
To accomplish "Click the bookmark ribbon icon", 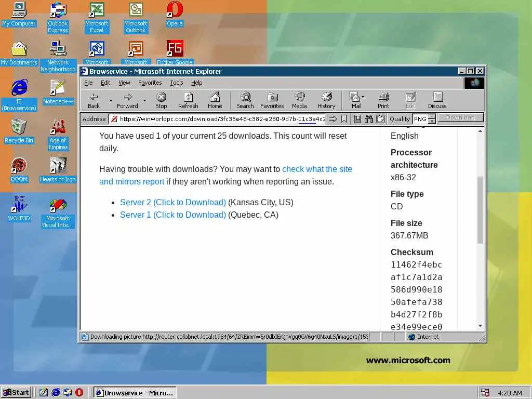I will click(344, 119).
